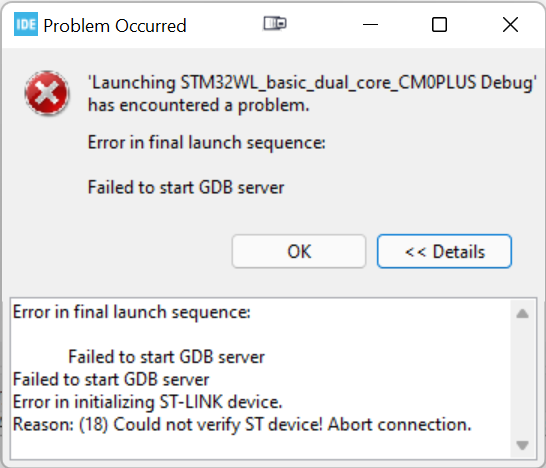
Task: Click the 'Launching STM32WL_basic_dual_core_CM0PLUS Debug' message
Action: click(x=312, y=94)
